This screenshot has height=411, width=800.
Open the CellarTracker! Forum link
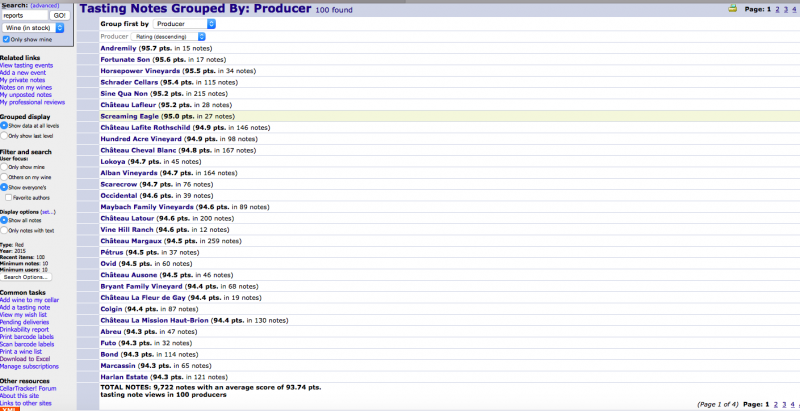pos(28,389)
